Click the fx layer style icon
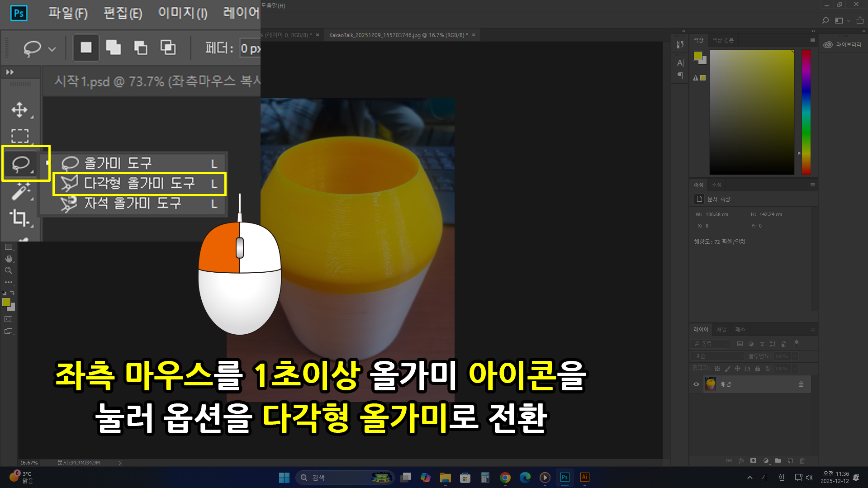The height and width of the screenshot is (488, 868). tap(741, 461)
